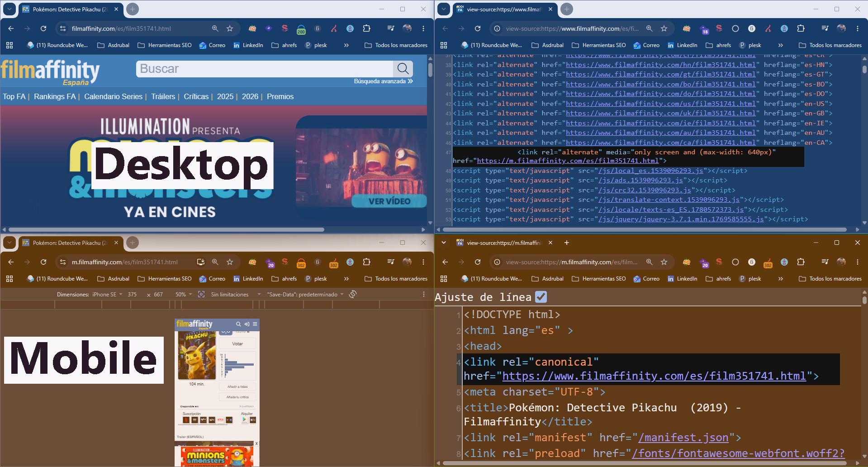The width and height of the screenshot is (868, 467).
Task: Click the filmaffinity España logo on desktop page
Action: [x=50, y=72]
